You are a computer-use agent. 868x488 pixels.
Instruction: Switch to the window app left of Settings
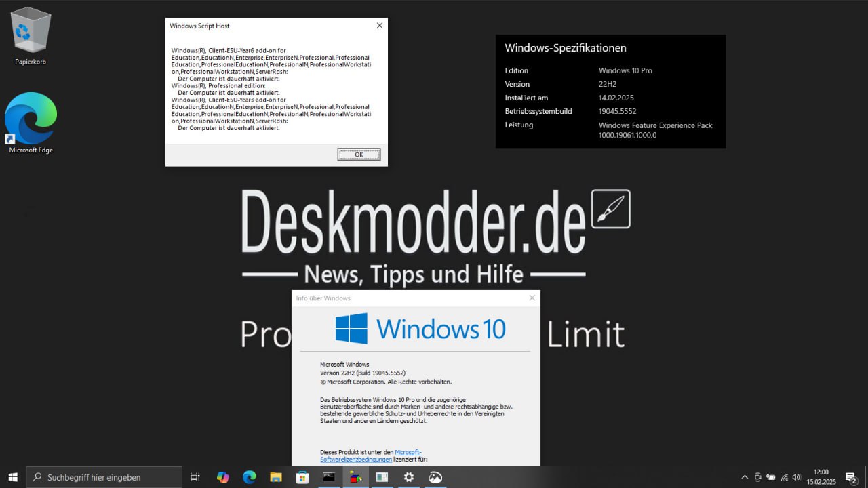point(382,477)
